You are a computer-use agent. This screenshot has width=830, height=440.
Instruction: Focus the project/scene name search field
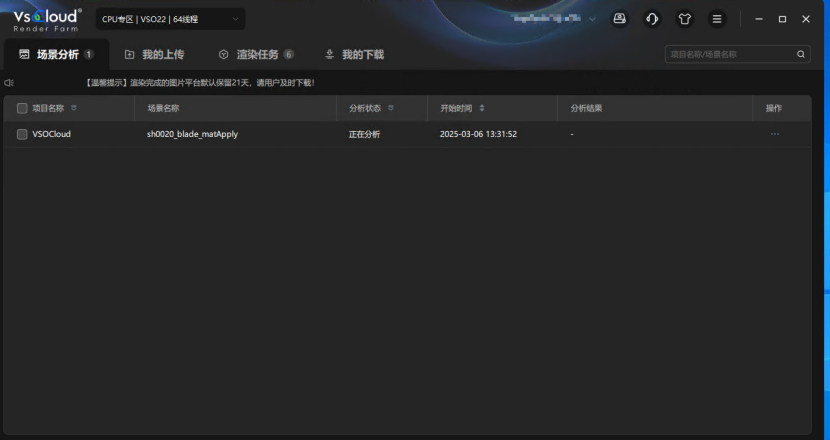[x=728, y=54]
